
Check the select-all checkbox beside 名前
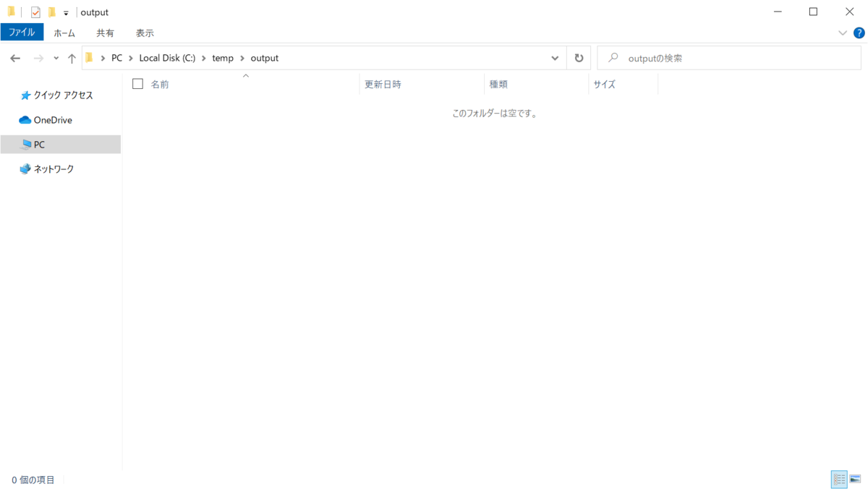(137, 84)
